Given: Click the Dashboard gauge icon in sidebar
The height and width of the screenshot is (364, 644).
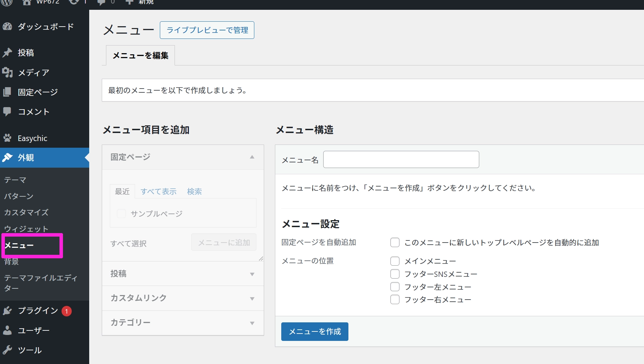Looking at the screenshot, I should coord(7,27).
